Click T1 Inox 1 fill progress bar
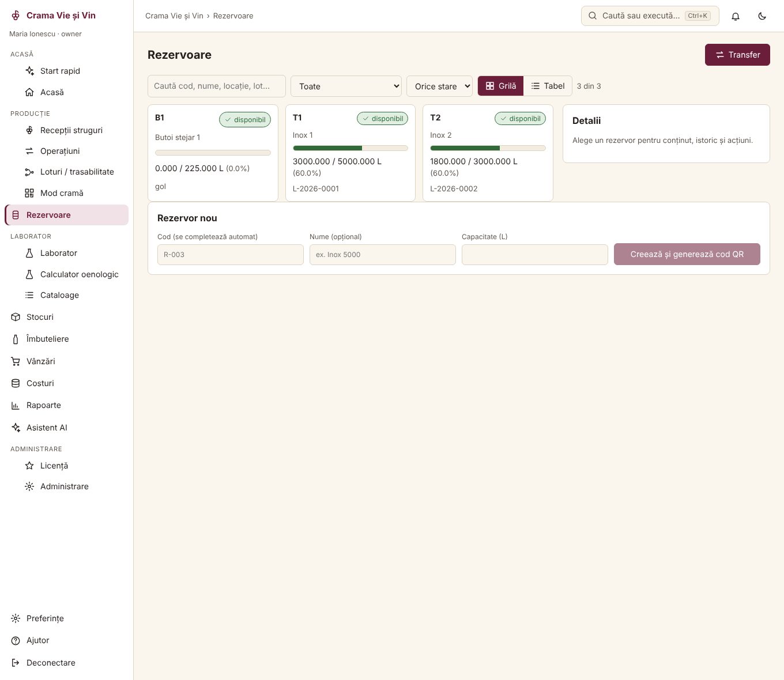The width and height of the screenshot is (784, 680). coord(350,148)
